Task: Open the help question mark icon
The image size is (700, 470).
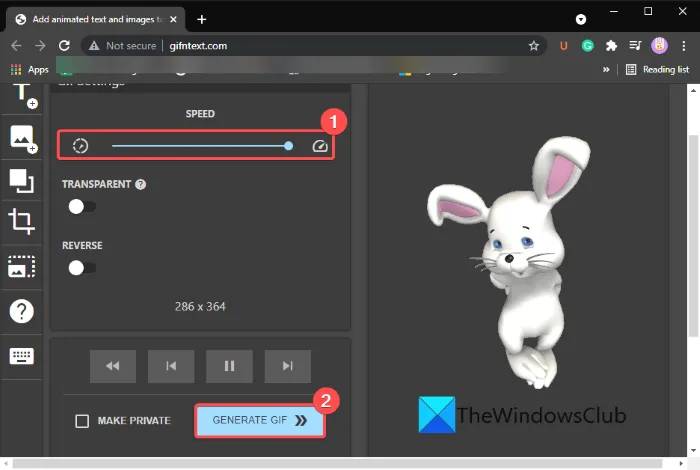Action: point(22,311)
